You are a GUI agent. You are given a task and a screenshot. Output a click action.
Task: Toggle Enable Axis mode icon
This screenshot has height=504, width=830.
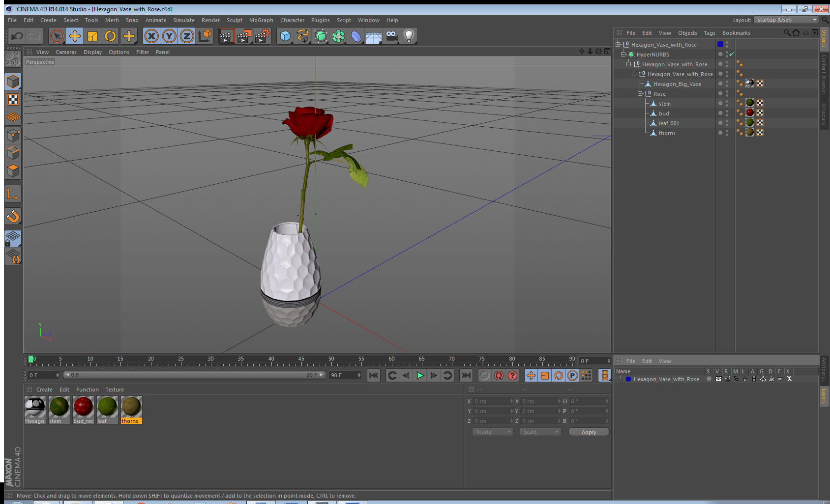pyautogui.click(x=13, y=194)
